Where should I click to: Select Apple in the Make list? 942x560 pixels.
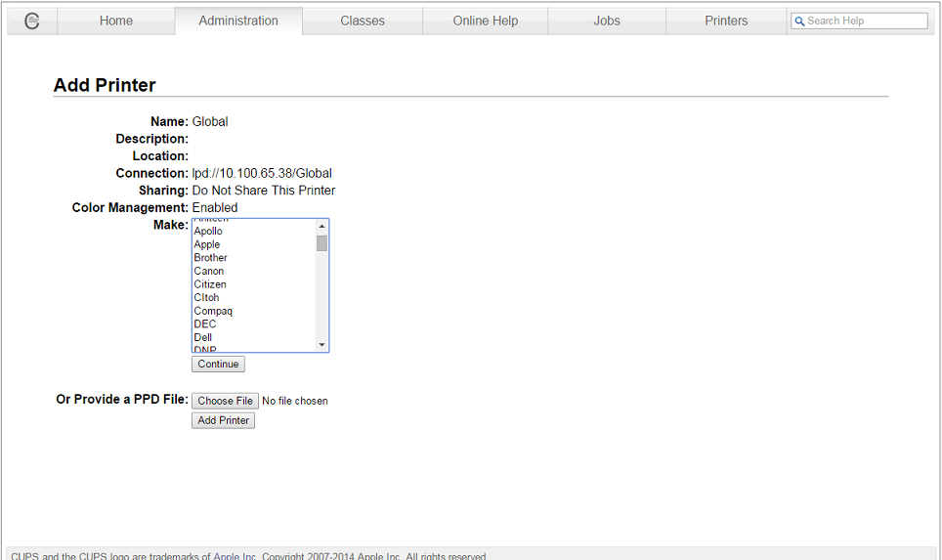[x=254, y=244]
